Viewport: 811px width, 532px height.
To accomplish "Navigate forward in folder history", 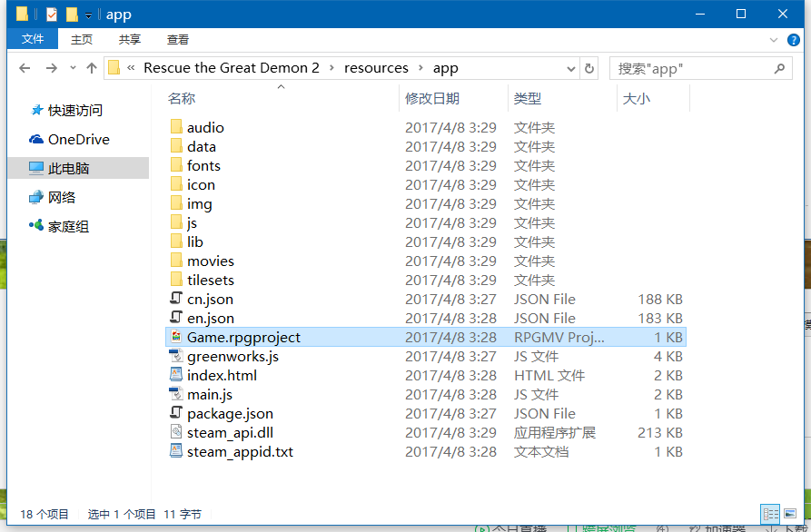I will click(x=51, y=68).
